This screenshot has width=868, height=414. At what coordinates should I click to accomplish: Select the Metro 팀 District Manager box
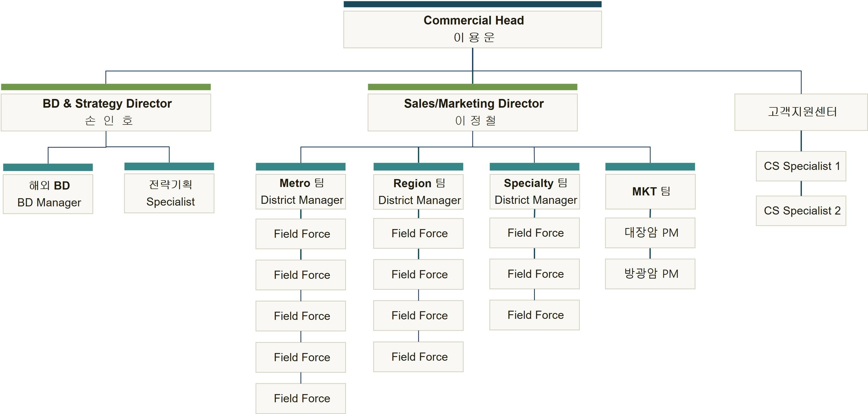300,192
